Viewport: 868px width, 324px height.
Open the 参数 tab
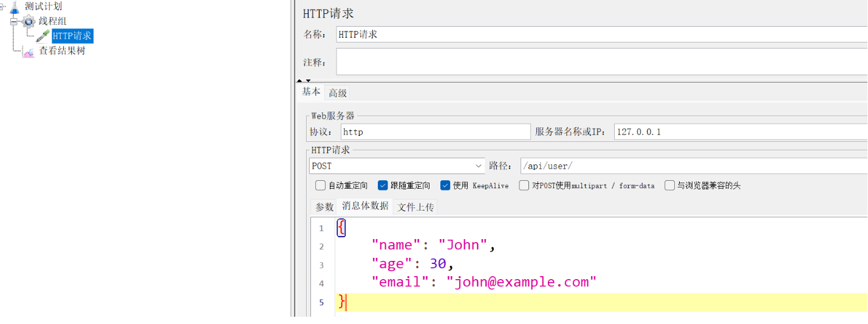[x=324, y=207]
